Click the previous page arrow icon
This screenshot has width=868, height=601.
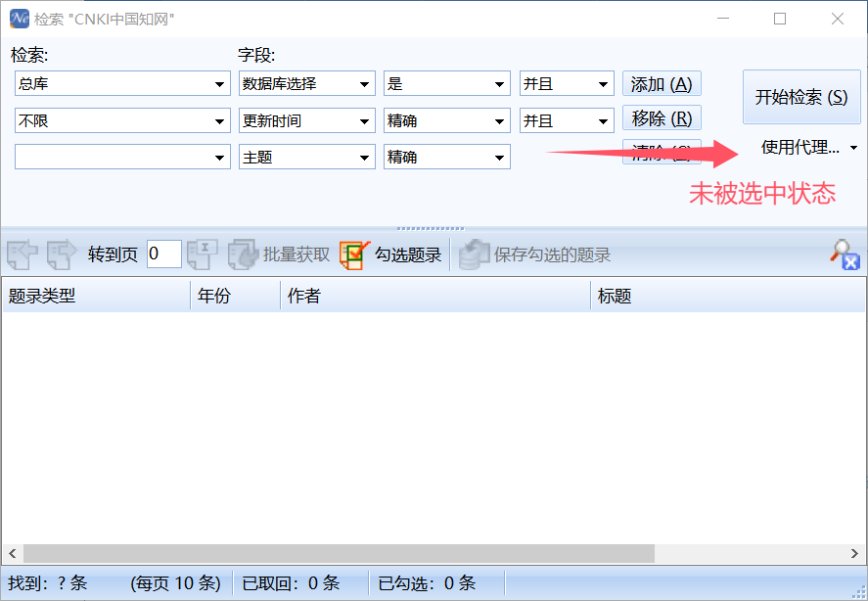click(x=23, y=254)
